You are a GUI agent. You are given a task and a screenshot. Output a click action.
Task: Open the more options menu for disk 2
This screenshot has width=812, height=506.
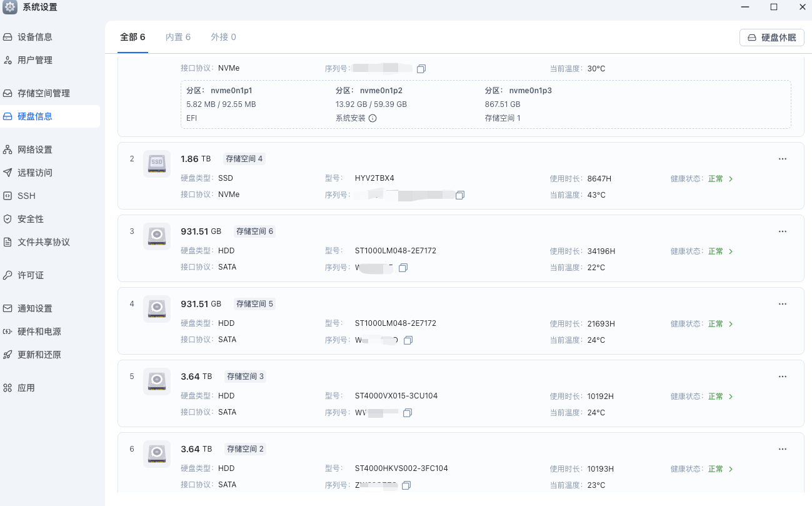tap(782, 158)
